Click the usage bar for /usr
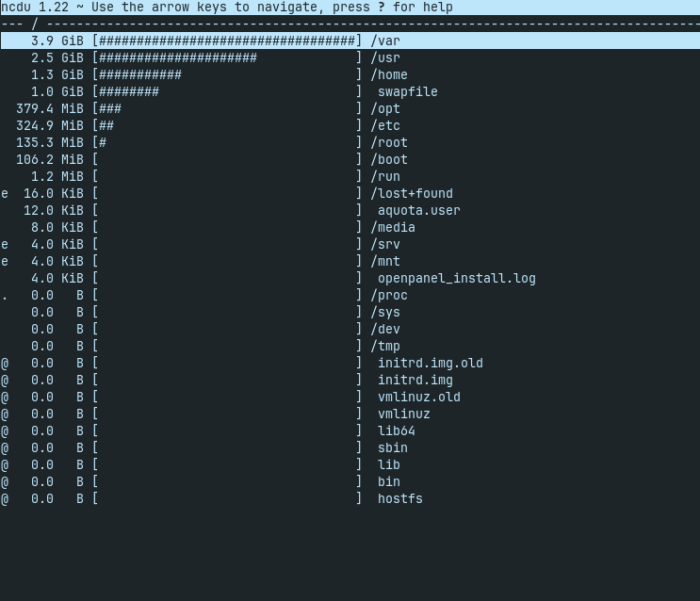 click(x=227, y=57)
